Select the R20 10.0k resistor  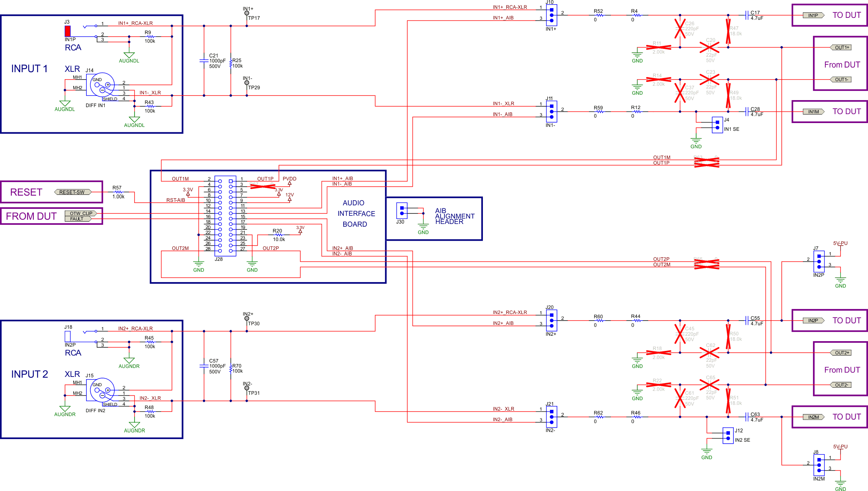[278, 235]
